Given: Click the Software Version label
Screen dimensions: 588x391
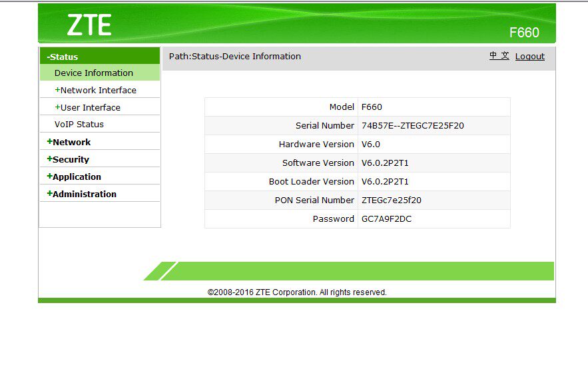Looking at the screenshot, I should click(318, 163).
